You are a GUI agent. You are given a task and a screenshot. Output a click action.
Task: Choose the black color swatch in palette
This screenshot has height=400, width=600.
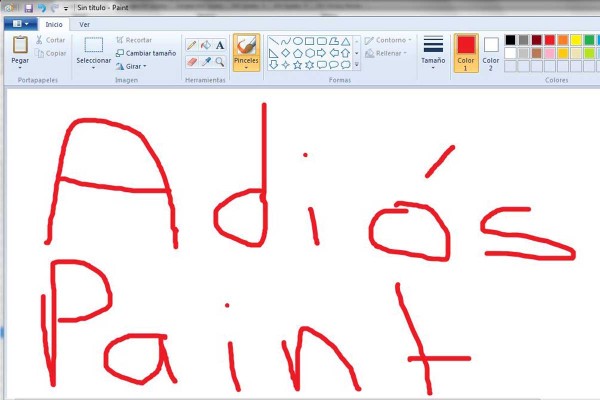coord(511,40)
